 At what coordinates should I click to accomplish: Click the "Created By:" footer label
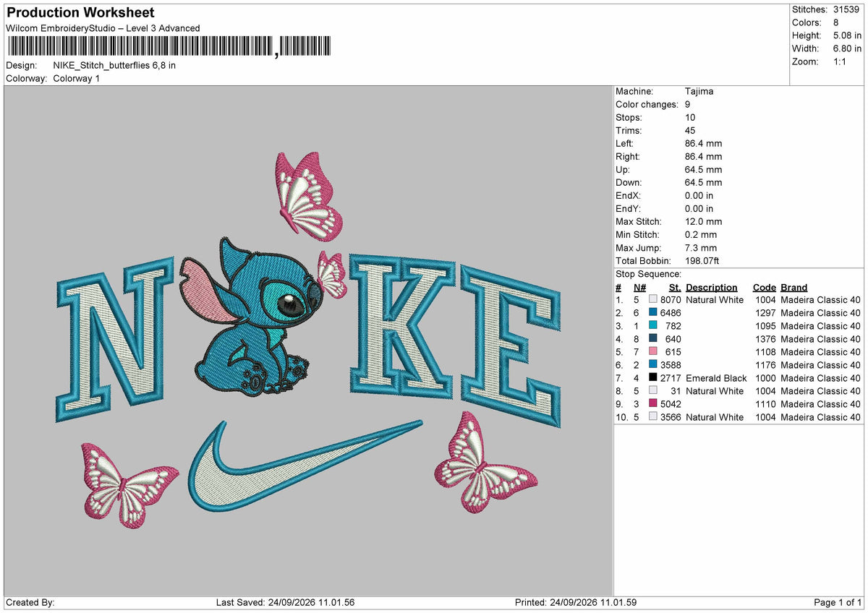tap(30, 603)
